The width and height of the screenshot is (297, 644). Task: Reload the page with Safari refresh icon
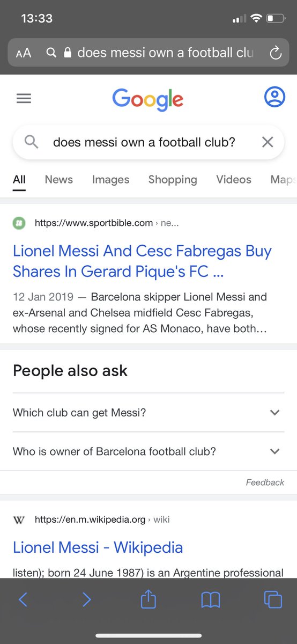coord(276,53)
